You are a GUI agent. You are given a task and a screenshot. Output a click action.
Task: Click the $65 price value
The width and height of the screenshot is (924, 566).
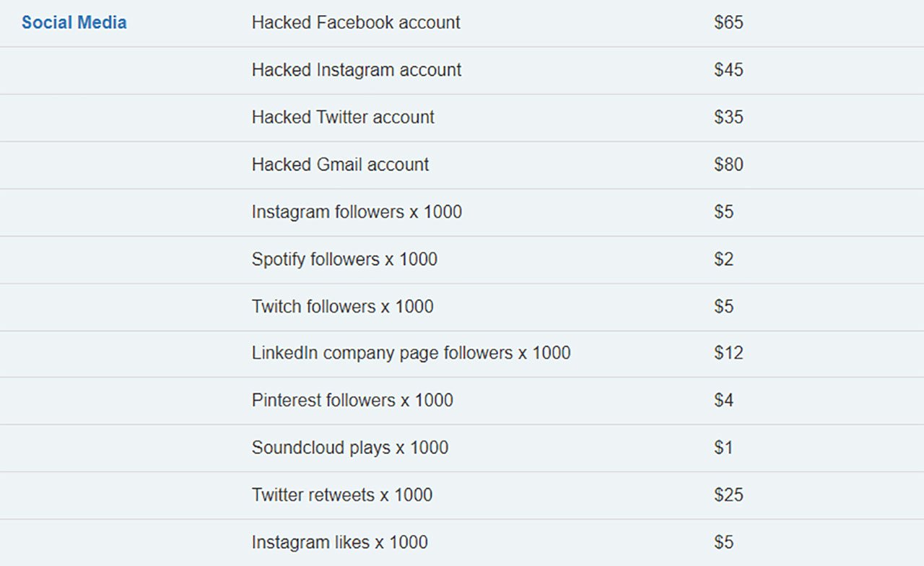[x=728, y=22]
